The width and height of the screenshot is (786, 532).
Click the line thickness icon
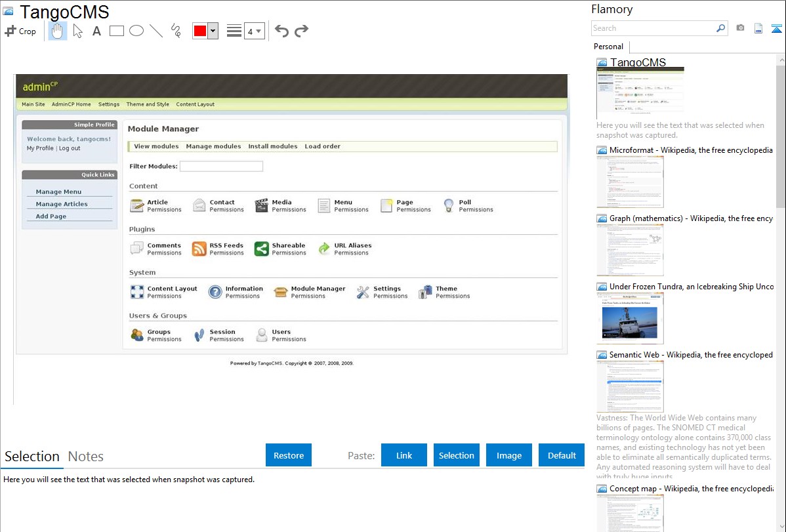point(234,31)
